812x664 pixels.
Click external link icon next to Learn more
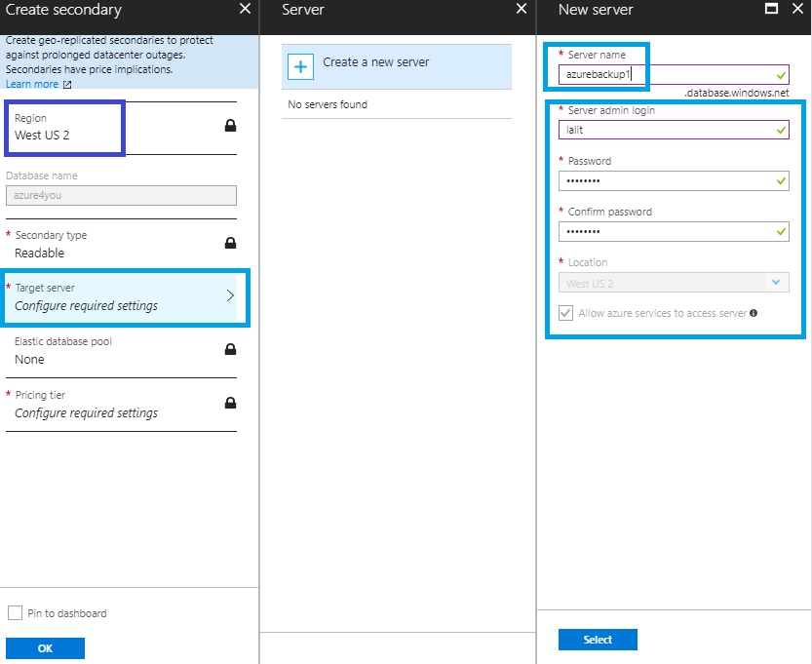(x=67, y=85)
